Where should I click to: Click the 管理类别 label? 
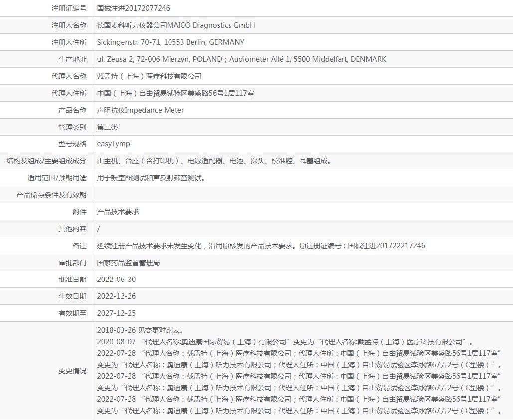coord(72,127)
